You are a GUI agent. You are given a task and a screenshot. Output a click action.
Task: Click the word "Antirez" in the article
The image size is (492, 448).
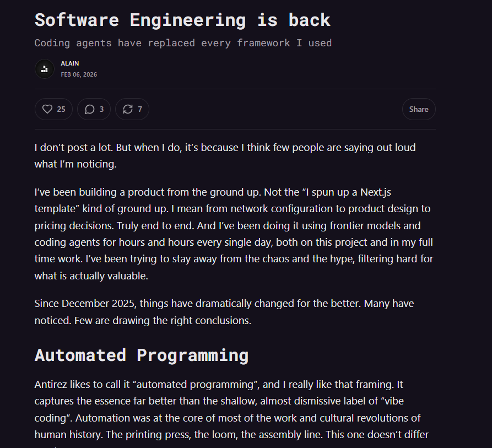[52, 384]
